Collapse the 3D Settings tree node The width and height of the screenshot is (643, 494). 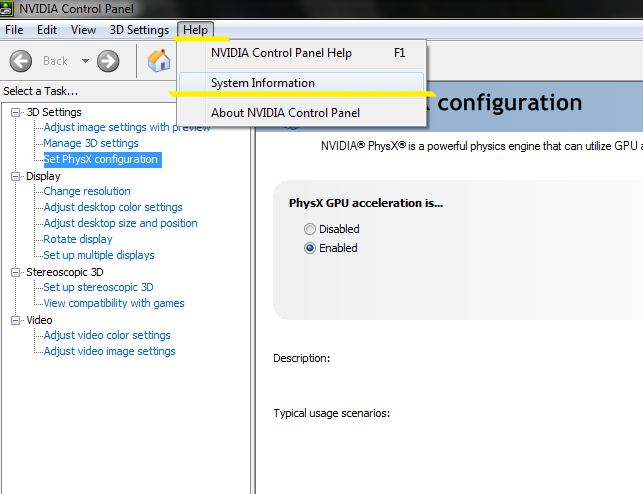pyautogui.click(x=15, y=112)
